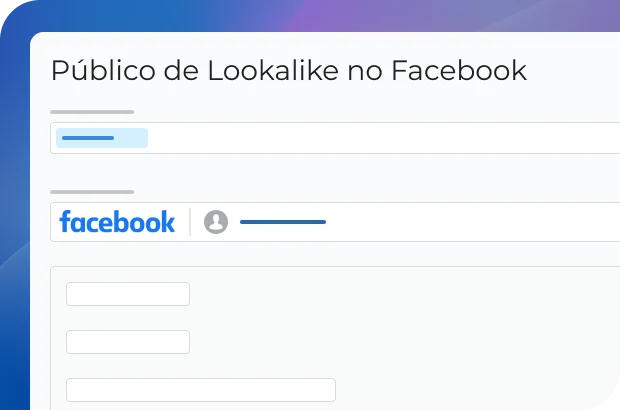620x410 pixels.
Task: Click the first small box in the panel
Action: point(128,294)
